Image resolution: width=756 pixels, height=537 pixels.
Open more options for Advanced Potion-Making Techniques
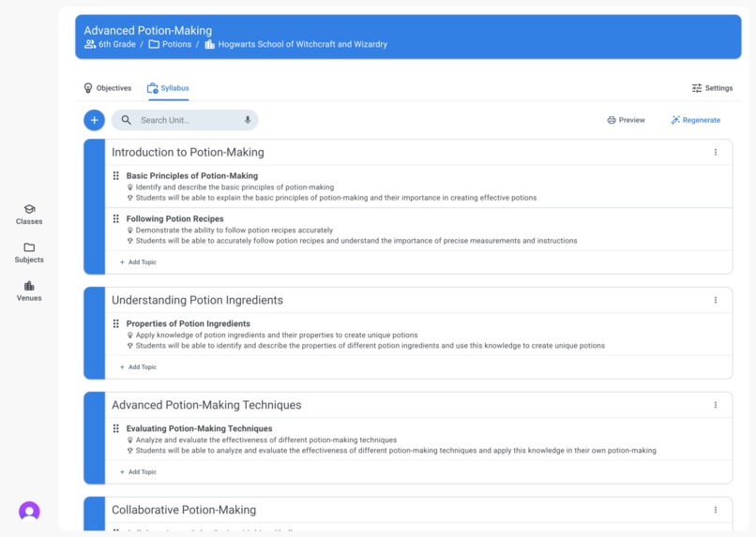coord(716,405)
